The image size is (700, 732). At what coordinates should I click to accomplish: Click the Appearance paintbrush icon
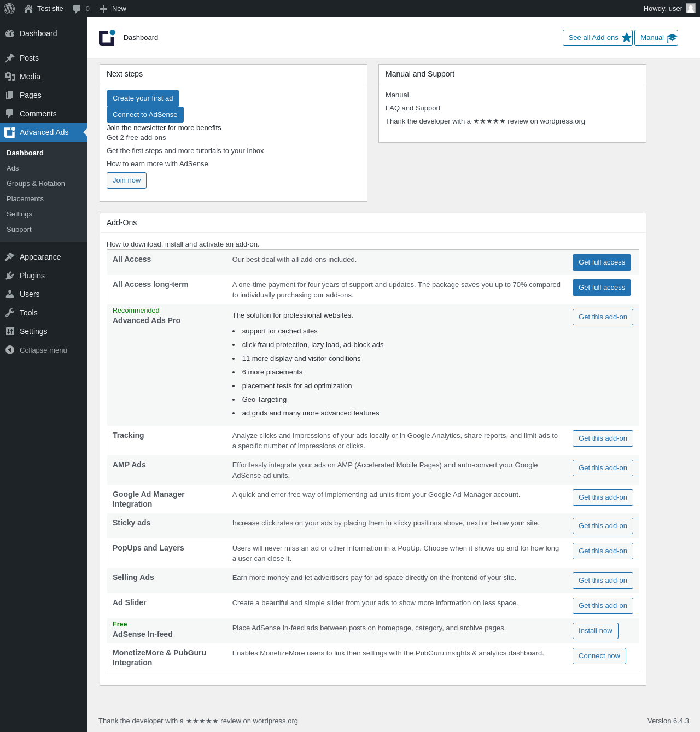coord(10,257)
